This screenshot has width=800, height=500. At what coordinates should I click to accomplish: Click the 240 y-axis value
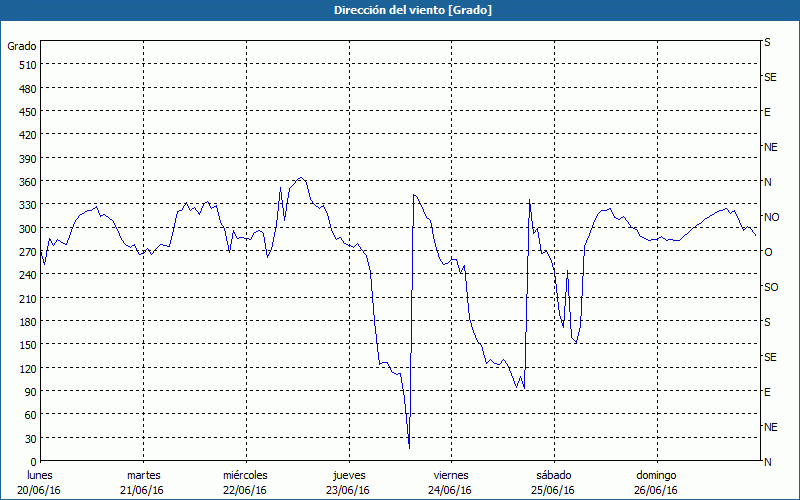(28, 275)
